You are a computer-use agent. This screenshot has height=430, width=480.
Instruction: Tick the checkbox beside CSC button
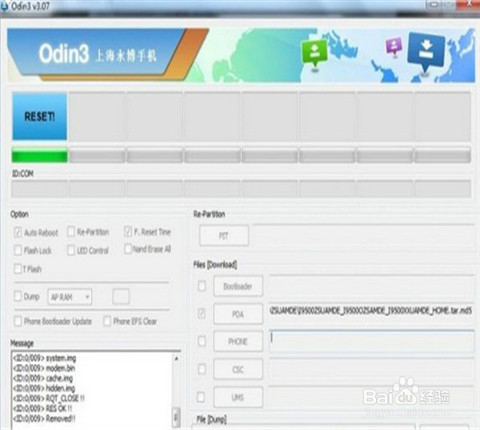(x=202, y=369)
